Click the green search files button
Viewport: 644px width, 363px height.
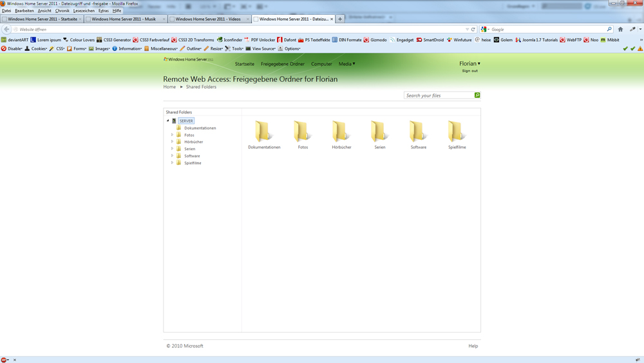click(477, 95)
